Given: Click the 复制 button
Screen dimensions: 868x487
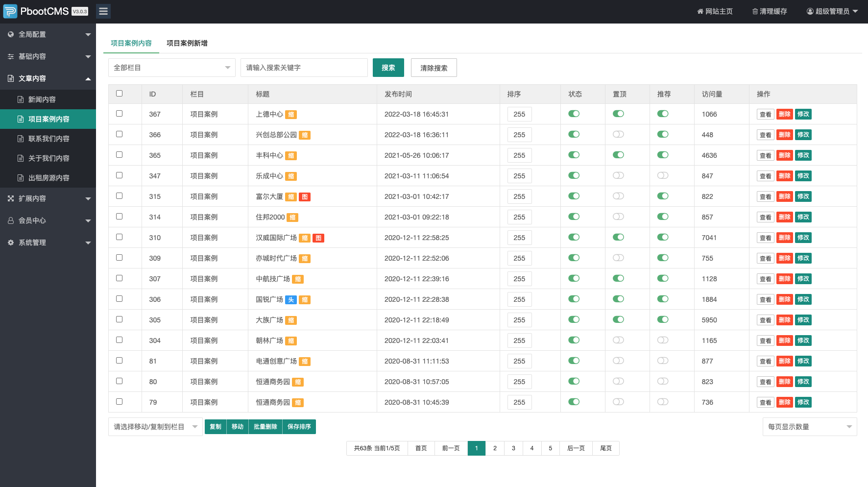Looking at the screenshot, I should click(216, 427).
